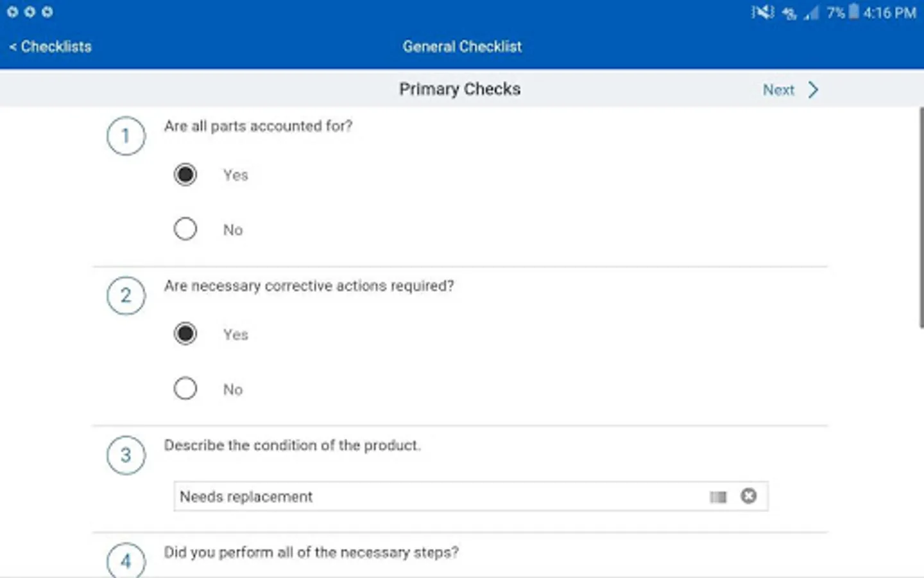Screen dimensions: 924x578
Task: Click the product condition text field
Action: [x=436, y=496]
